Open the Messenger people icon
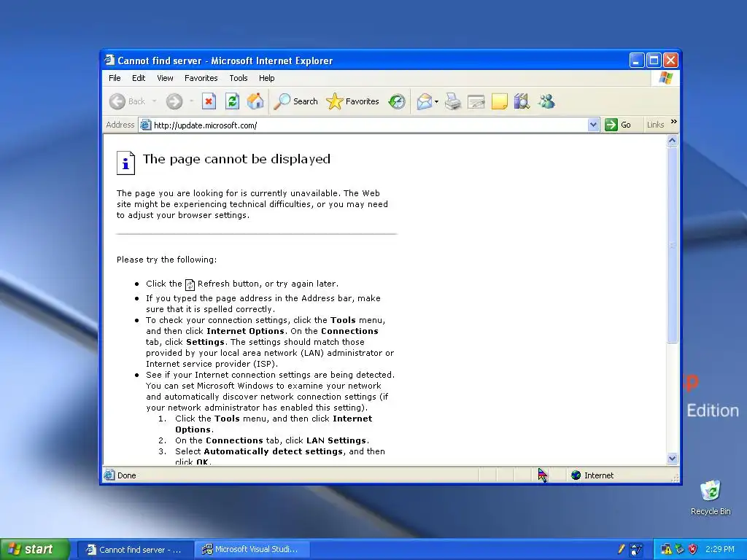Viewport: 747px width, 560px height. coord(546,101)
